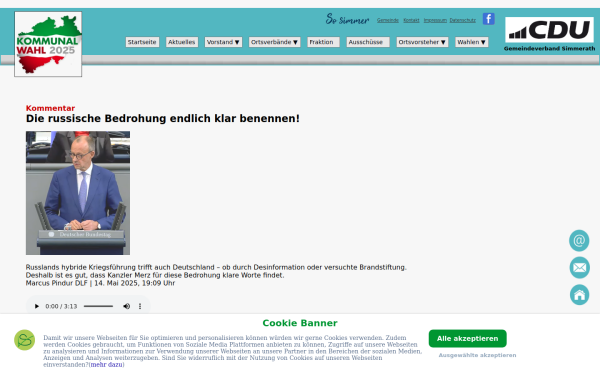Follow the 'mehr dazu' cookie link
The width and height of the screenshot is (600, 375).
click(106, 365)
